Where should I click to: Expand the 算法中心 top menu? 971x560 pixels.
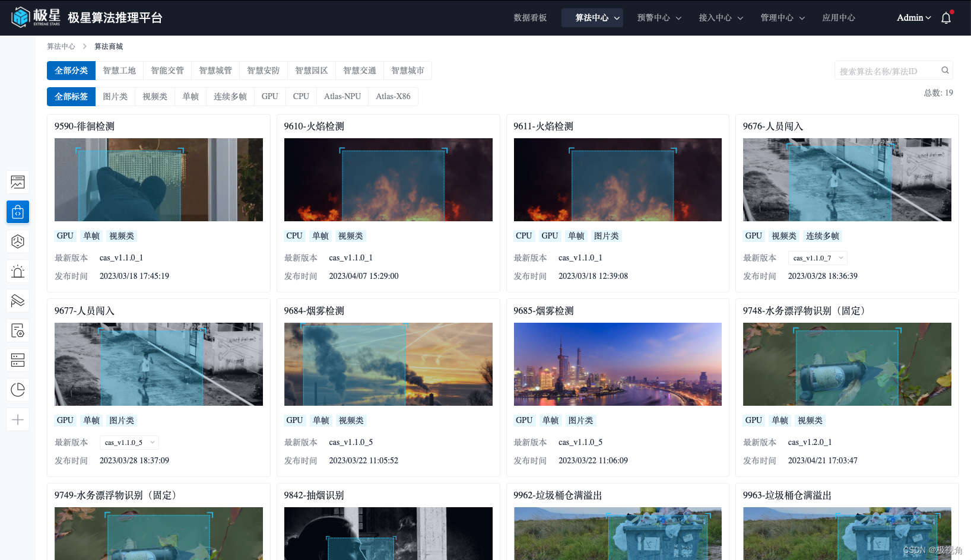(x=594, y=18)
